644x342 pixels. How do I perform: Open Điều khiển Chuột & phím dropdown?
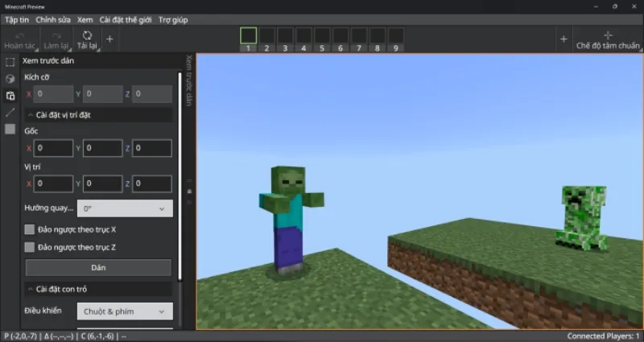(125, 311)
